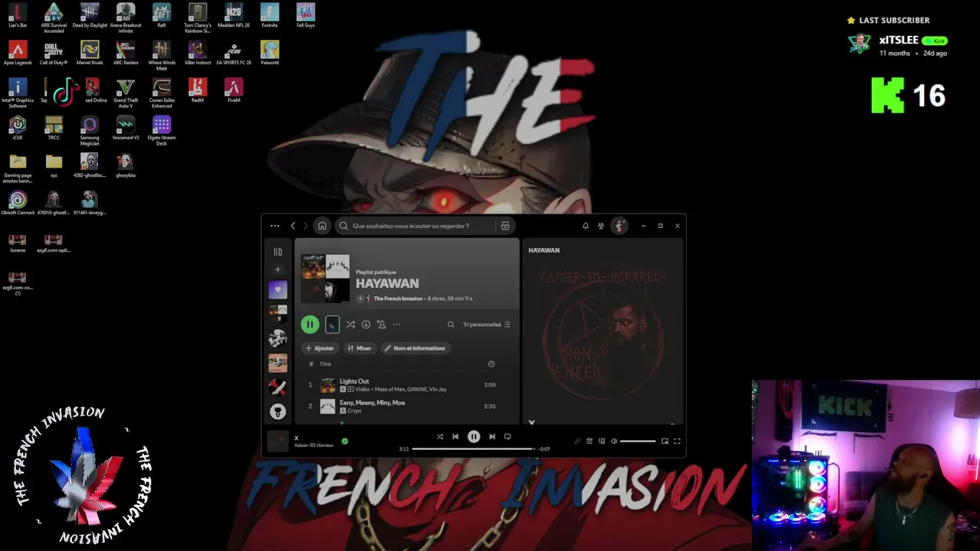Open artist Crypt under second track
Image resolution: width=980 pixels, height=551 pixels.
coord(354,411)
